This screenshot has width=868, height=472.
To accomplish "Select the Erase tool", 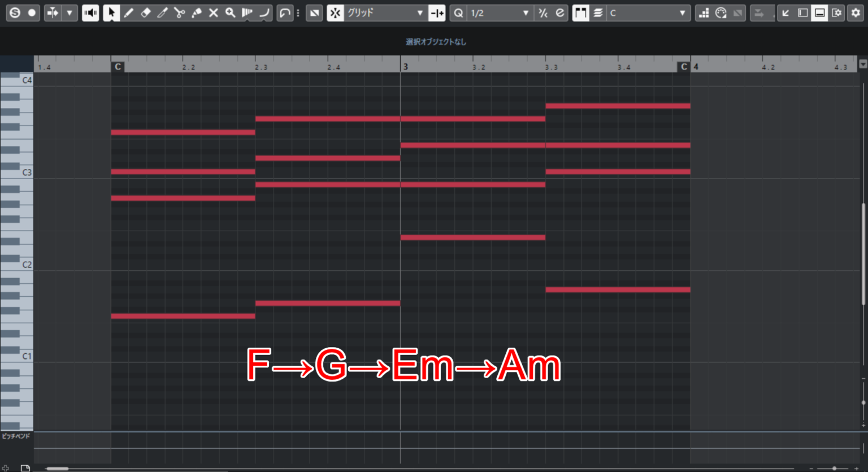I will (x=146, y=12).
